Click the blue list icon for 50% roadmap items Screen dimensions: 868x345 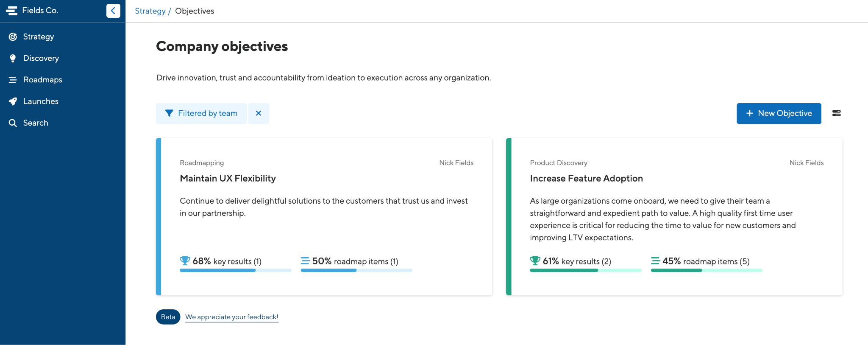coord(305,261)
